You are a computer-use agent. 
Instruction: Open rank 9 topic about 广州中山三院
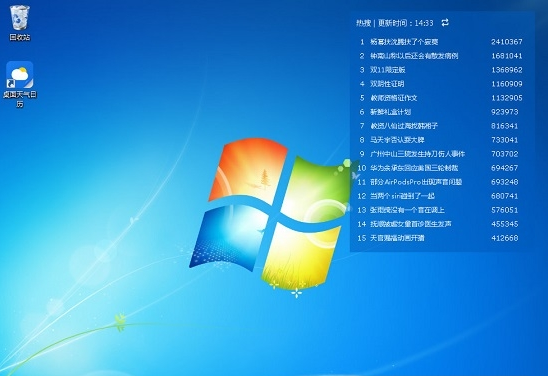(418, 154)
